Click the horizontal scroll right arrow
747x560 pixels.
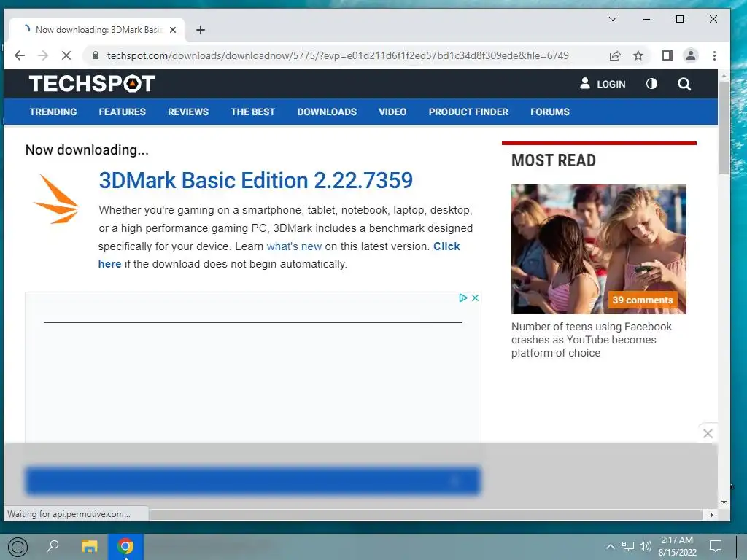pyautogui.click(x=712, y=515)
